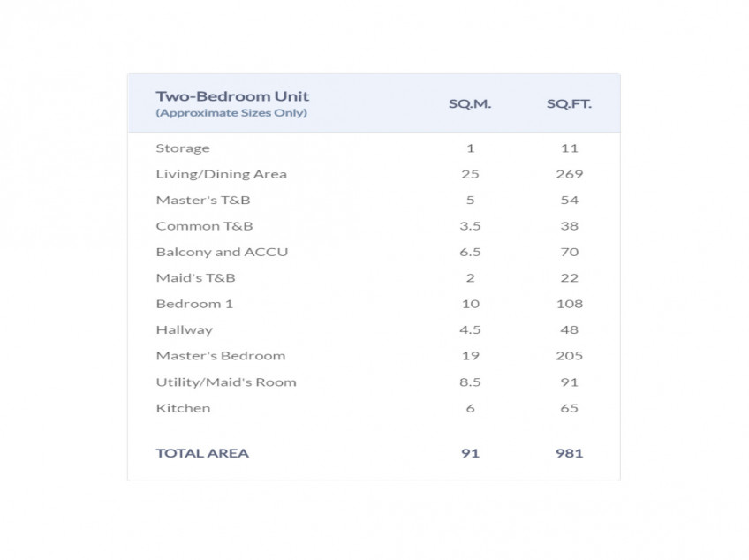Viewport: 749px width, 560px height.
Task: Select the Storage row label
Action: [183, 148]
